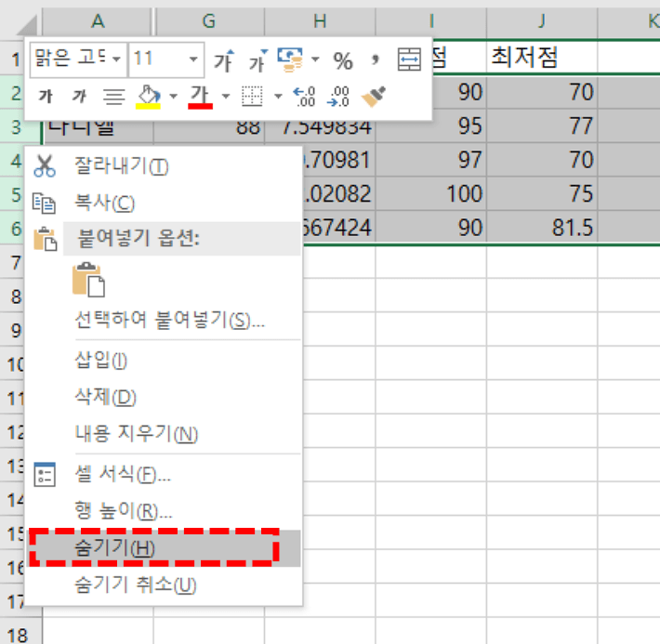Viewport: 660px width, 644px height.
Task: Choose 복사(C) from context menu
Action: [165, 203]
